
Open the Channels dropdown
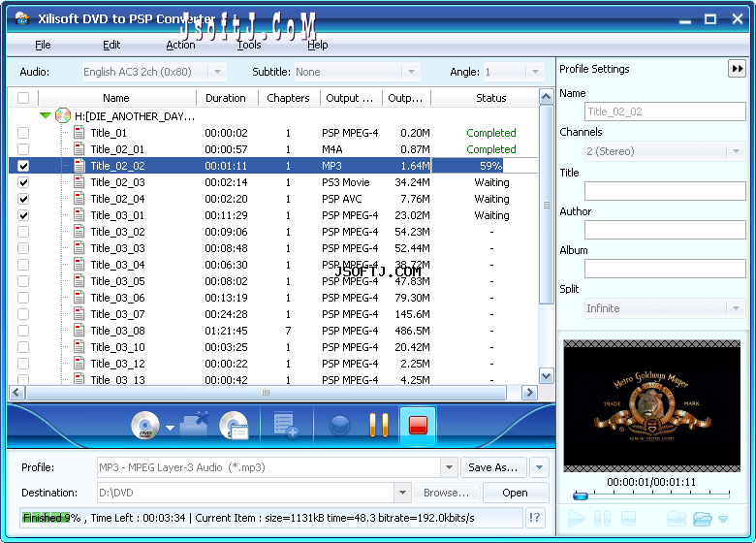[x=736, y=151]
